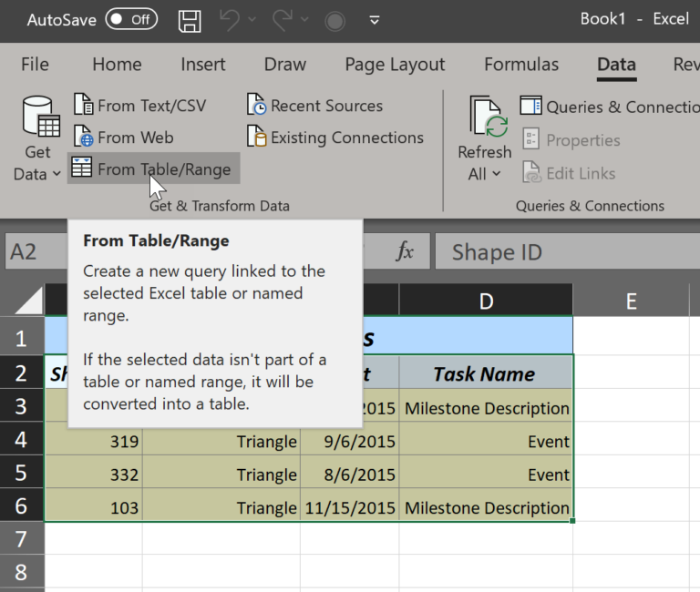Select row 6 header

[x=22, y=505]
